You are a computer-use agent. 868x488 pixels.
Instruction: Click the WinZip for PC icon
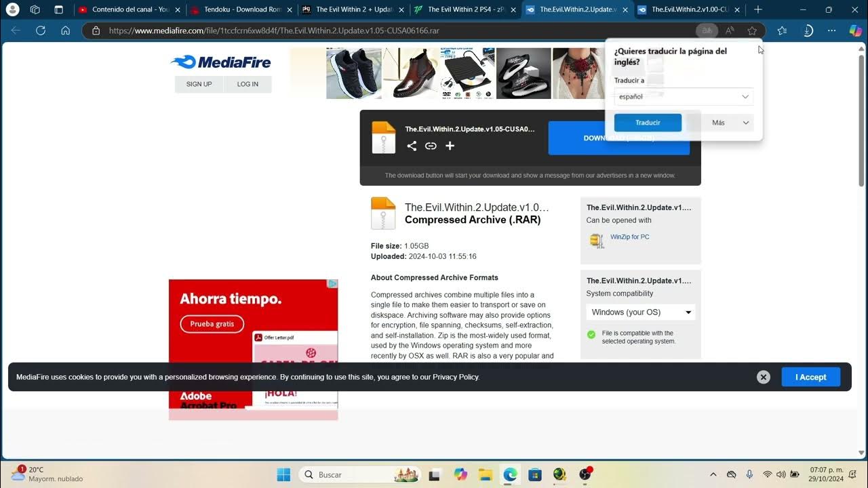click(597, 241)
